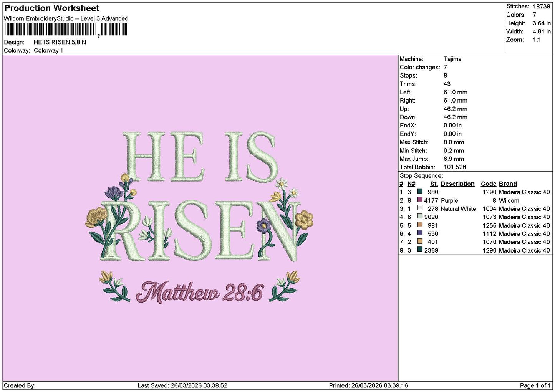Click the Right value 61.0 mm
Viewport: 555px width, 392px height.
point(456,100)
